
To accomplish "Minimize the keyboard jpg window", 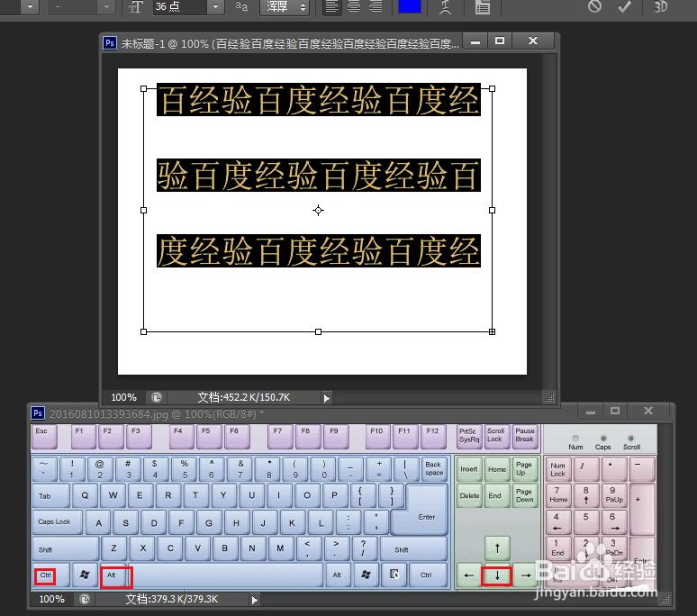I will pos(591,412).
